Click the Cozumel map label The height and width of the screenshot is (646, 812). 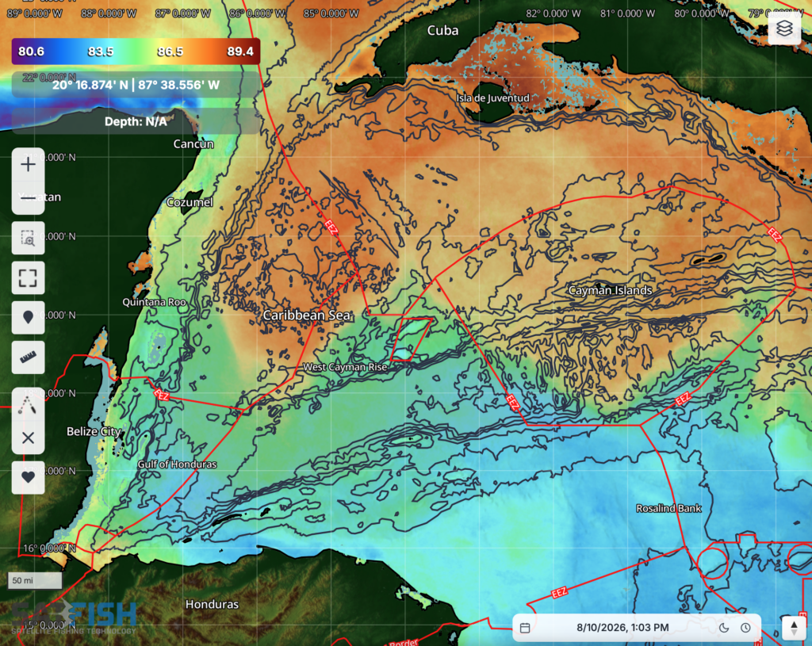(x=190, y=202)
